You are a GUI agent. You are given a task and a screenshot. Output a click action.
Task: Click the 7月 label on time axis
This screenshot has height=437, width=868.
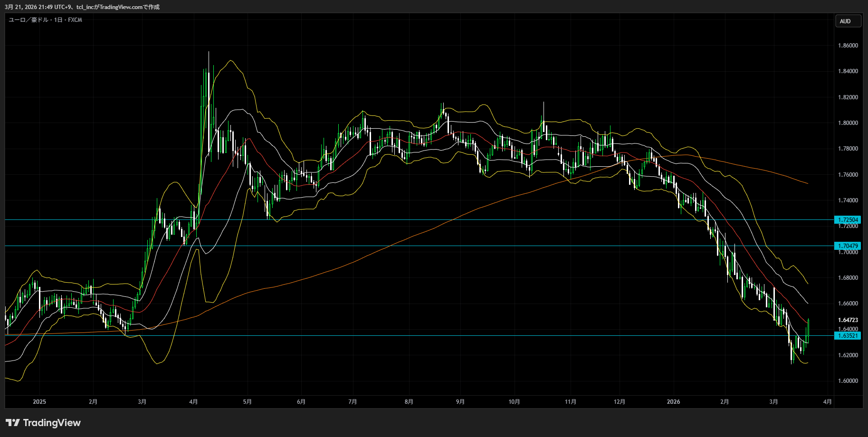(x=353, y=402)
